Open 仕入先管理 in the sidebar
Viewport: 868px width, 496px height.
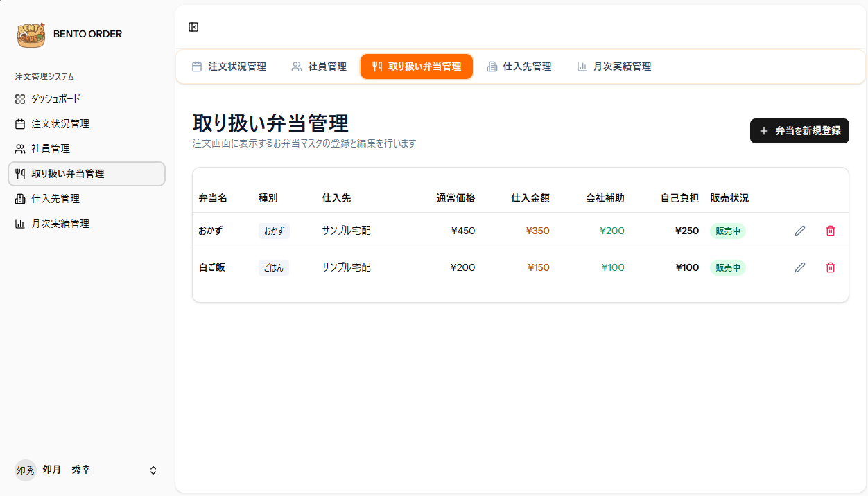(87, 199)
